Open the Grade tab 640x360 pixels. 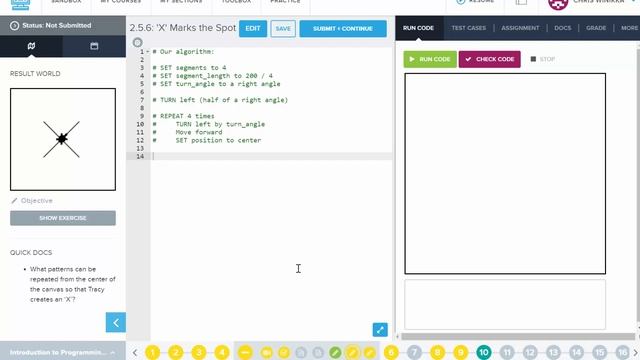596,28
